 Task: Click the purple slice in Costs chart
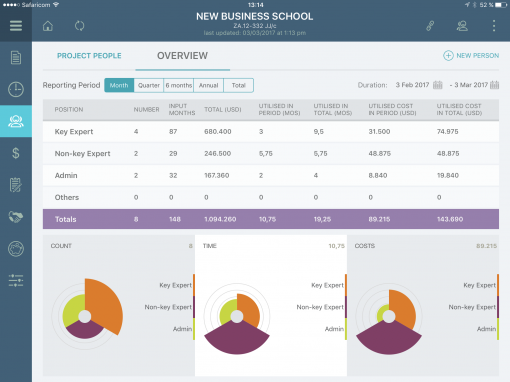[389, 338]
